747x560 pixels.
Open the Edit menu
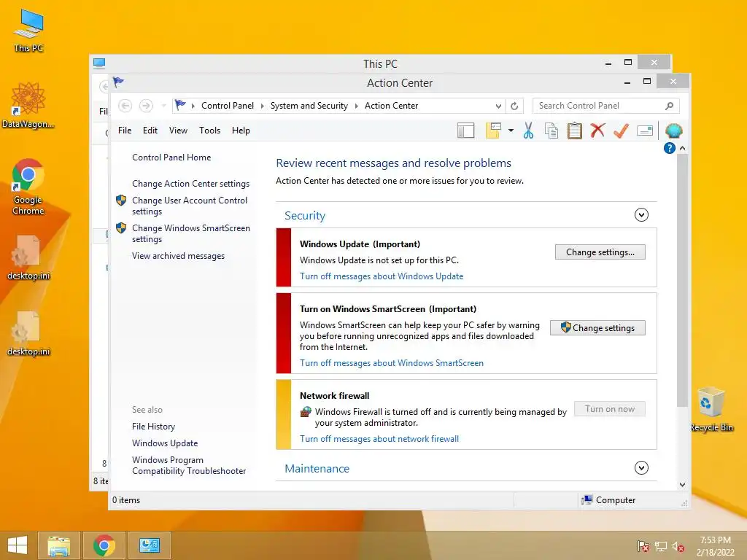point(150,131)
